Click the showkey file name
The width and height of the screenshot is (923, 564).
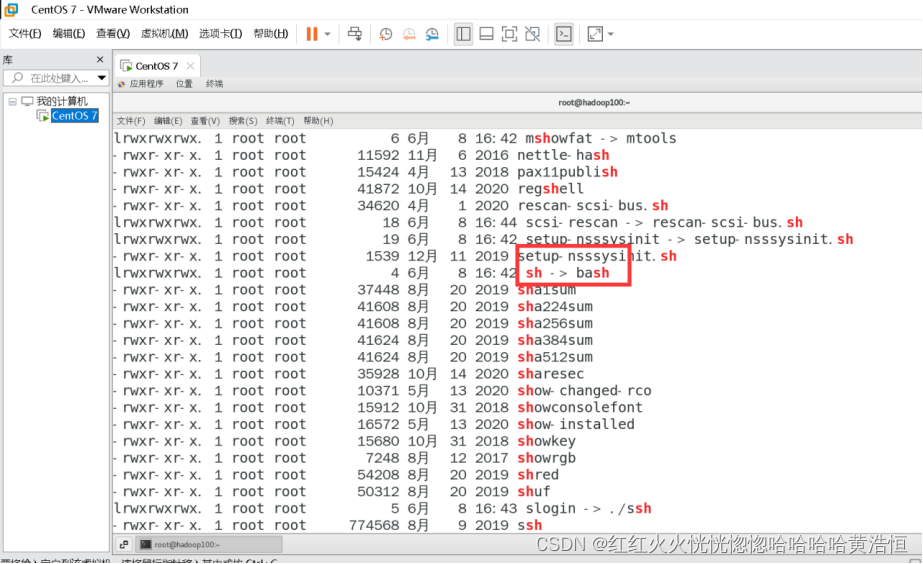[x=547, y=442]
